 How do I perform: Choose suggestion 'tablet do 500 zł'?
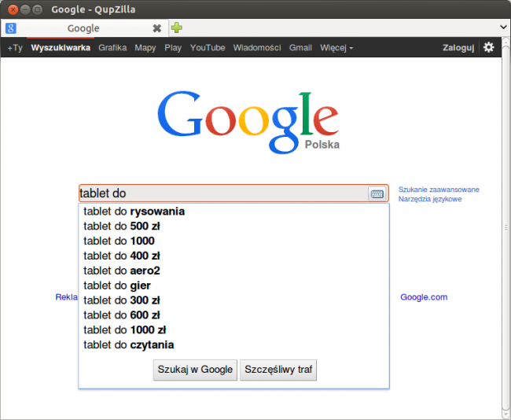tap(233, 226)
